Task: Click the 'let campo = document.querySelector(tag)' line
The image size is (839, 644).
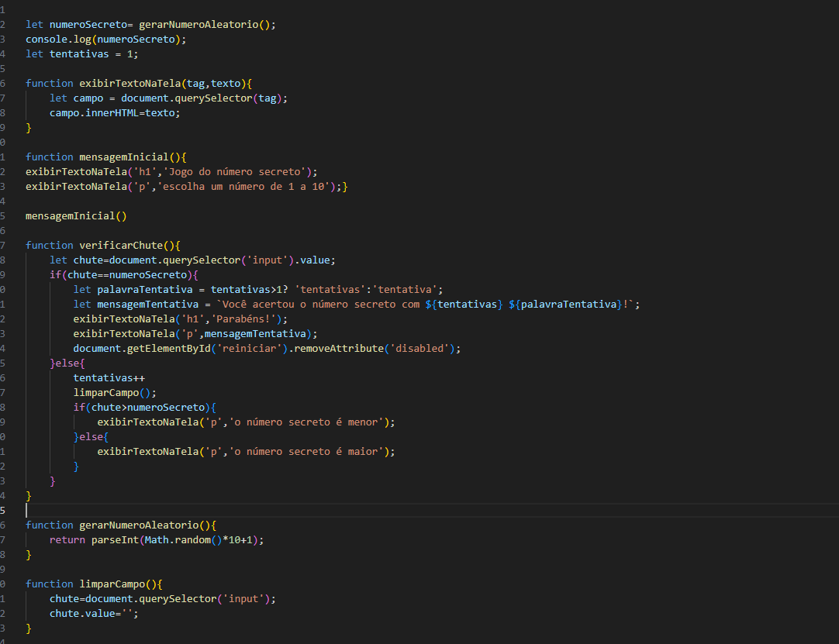Action: pyautogui.click(x=168, y=98)
